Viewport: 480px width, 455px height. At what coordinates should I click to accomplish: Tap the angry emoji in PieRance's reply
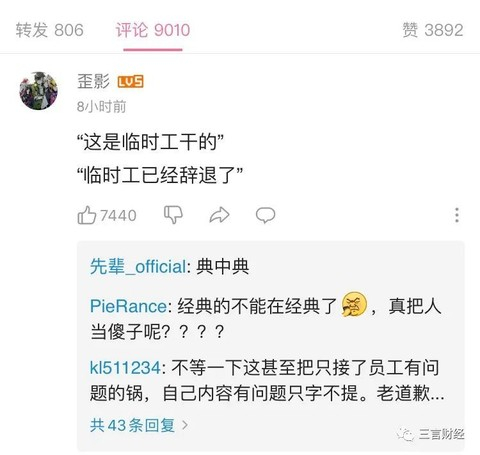(x=354, y=304)
